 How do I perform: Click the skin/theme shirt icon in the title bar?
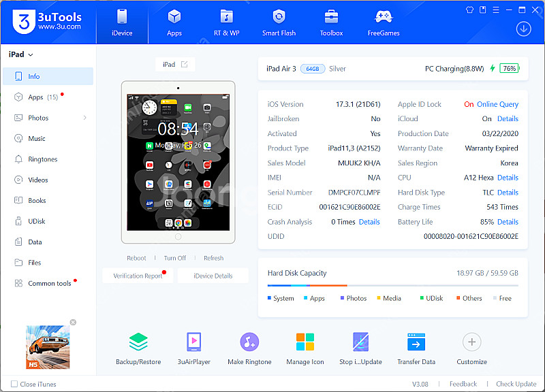pyautogui.click(x=469, y=10)
